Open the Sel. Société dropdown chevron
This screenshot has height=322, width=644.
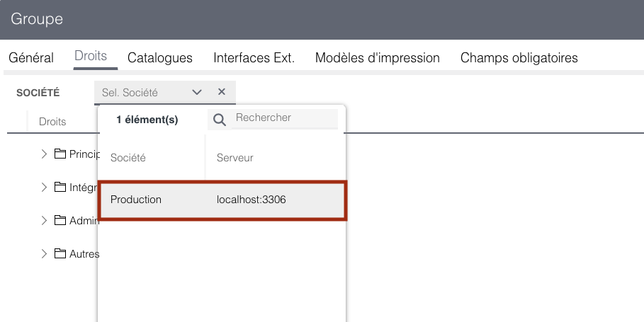click(x=197, y=92)
